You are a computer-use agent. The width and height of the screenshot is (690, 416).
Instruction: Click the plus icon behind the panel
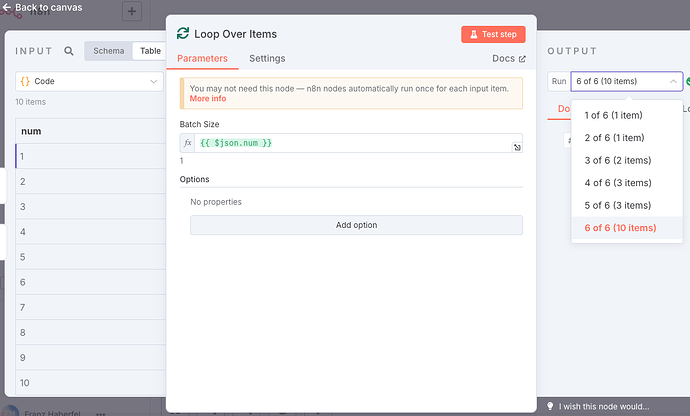pos(132,11)
